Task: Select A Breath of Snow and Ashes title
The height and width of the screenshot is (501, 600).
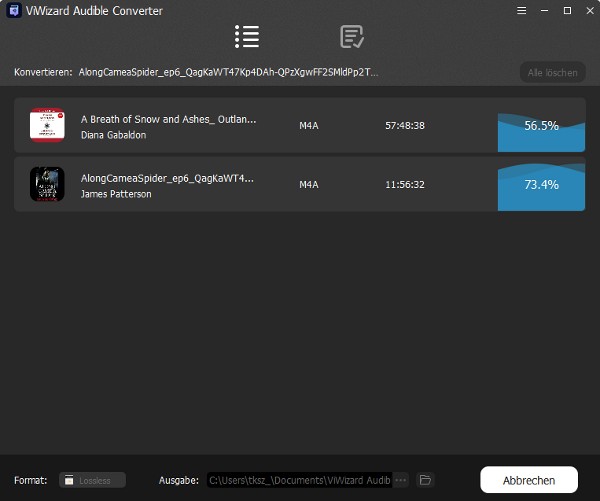Action: (168, 119)
